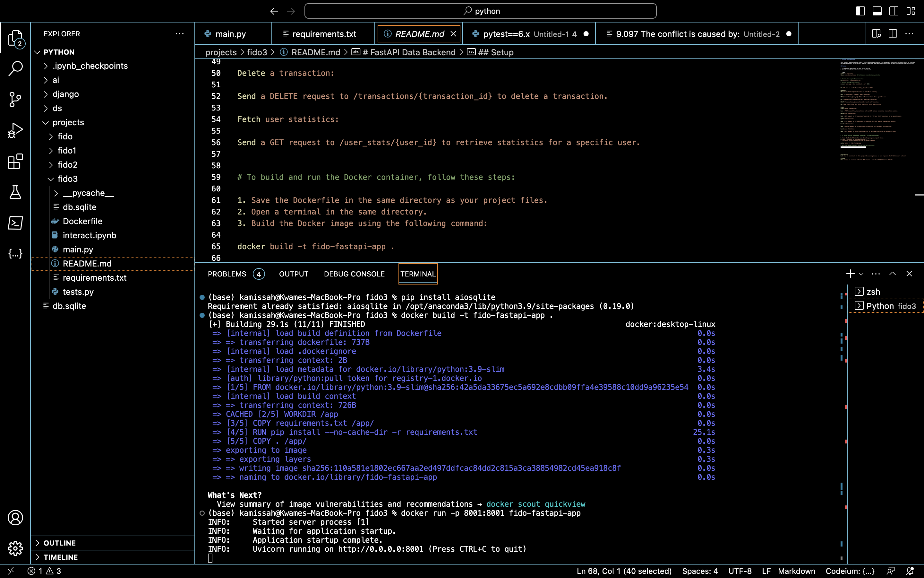The width and height of the screenshot is (924, 578).
Task: Open the Manage gear icon
Action: coord(15,548)
